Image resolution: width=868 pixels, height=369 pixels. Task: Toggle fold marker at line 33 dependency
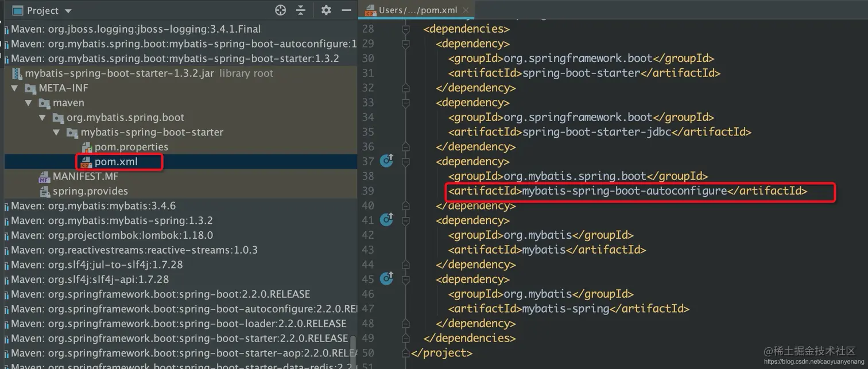(x=406, y=102)
